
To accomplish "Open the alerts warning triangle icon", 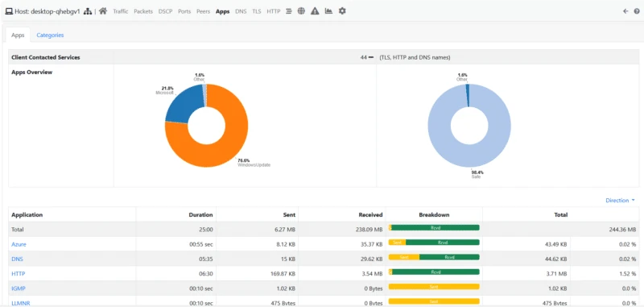I will click(x=315, y=11).
